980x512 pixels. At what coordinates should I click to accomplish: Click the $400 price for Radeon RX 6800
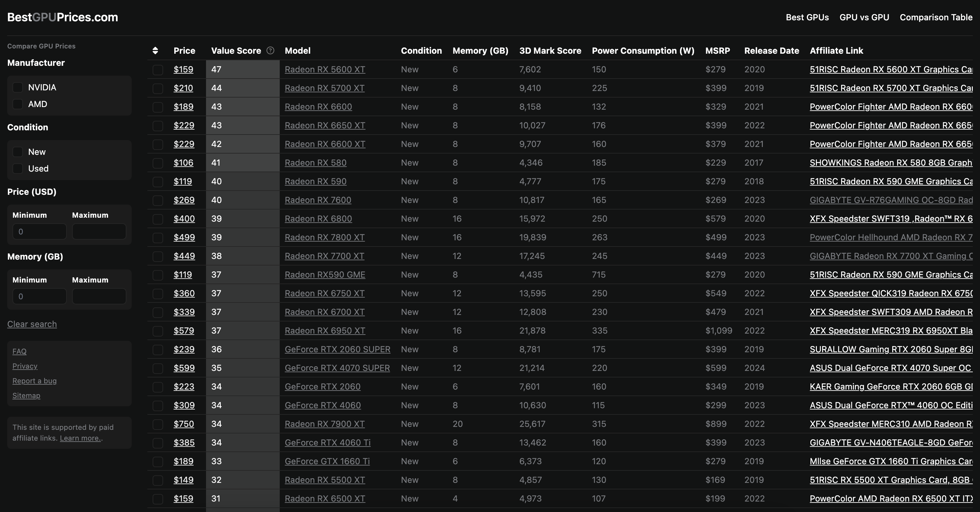coord(184,219)
